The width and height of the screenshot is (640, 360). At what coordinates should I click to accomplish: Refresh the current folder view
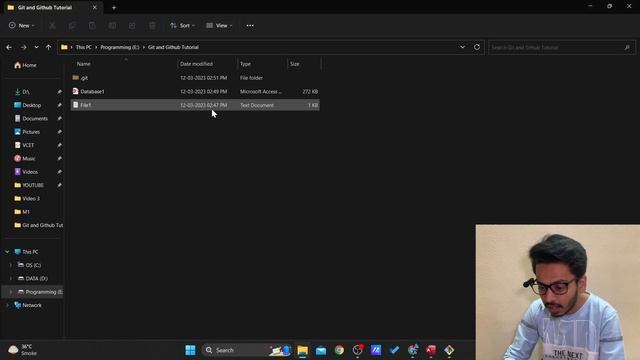[477, 47]
